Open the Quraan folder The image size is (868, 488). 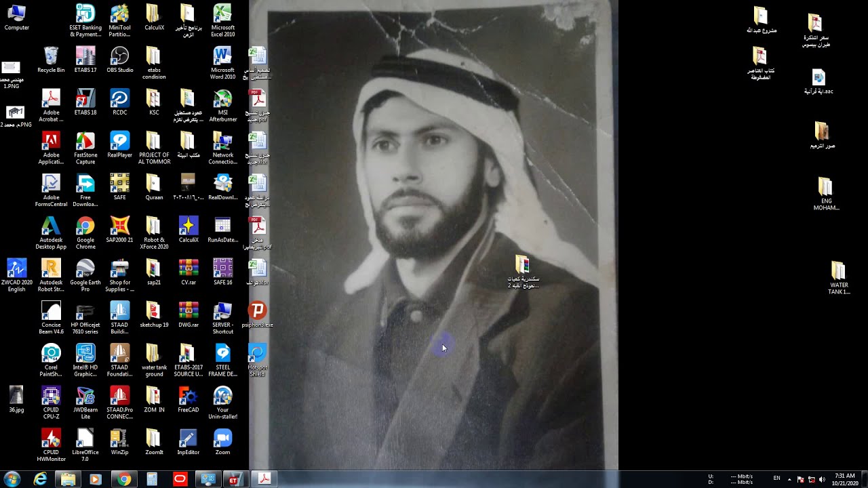point(154,188)
